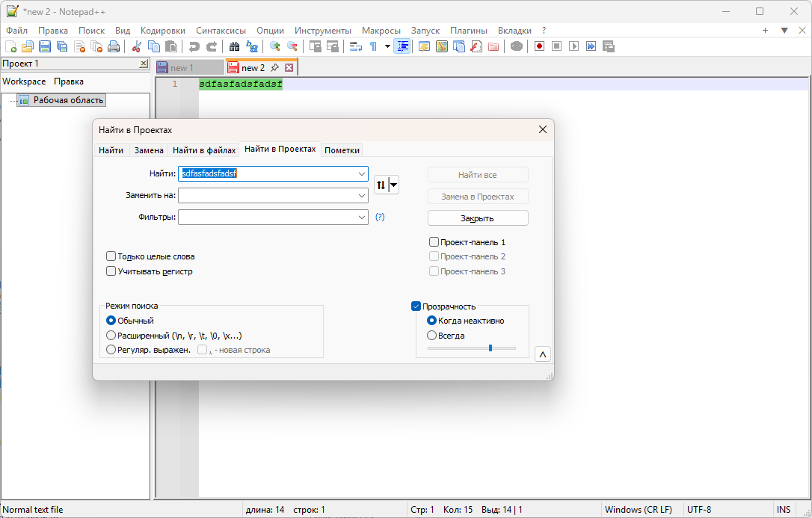Viewport: 812px width, 518px height.
Task: Click the Find binoculars toolbar icon
Action: (x=234, y=46)
